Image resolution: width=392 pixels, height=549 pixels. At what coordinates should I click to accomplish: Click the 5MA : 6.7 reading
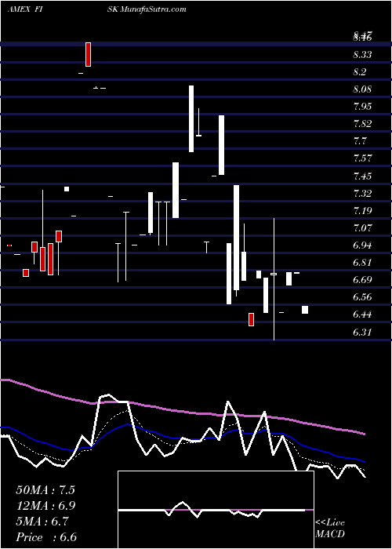[x=42, y=522]
